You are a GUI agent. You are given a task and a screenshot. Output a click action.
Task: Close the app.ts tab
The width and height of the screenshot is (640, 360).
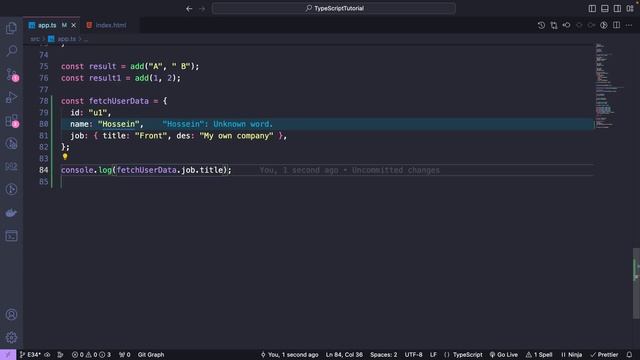coord(73,25)
